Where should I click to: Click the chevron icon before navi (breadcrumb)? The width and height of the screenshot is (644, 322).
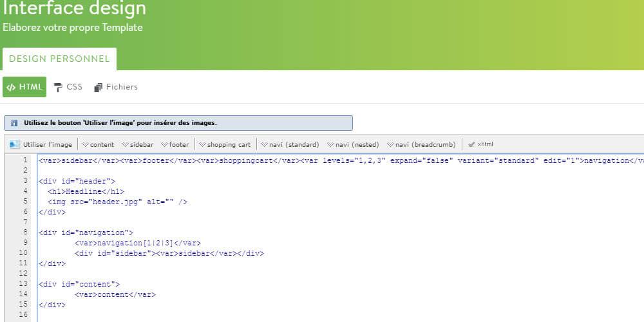391,144
